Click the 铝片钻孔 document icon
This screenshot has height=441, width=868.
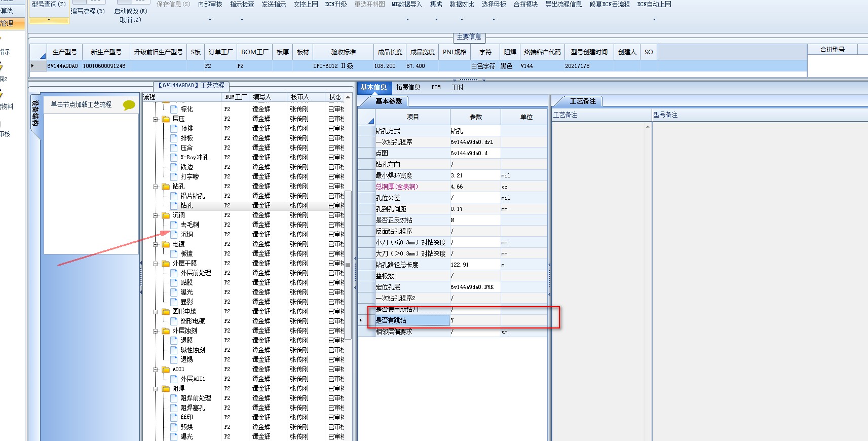[174, 196]
